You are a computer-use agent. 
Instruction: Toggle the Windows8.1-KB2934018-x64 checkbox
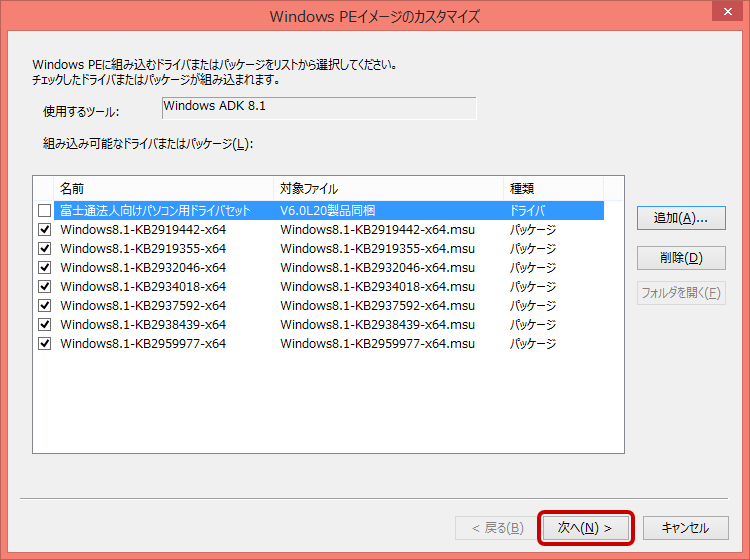pyautogui.click(x=44, y=286)
